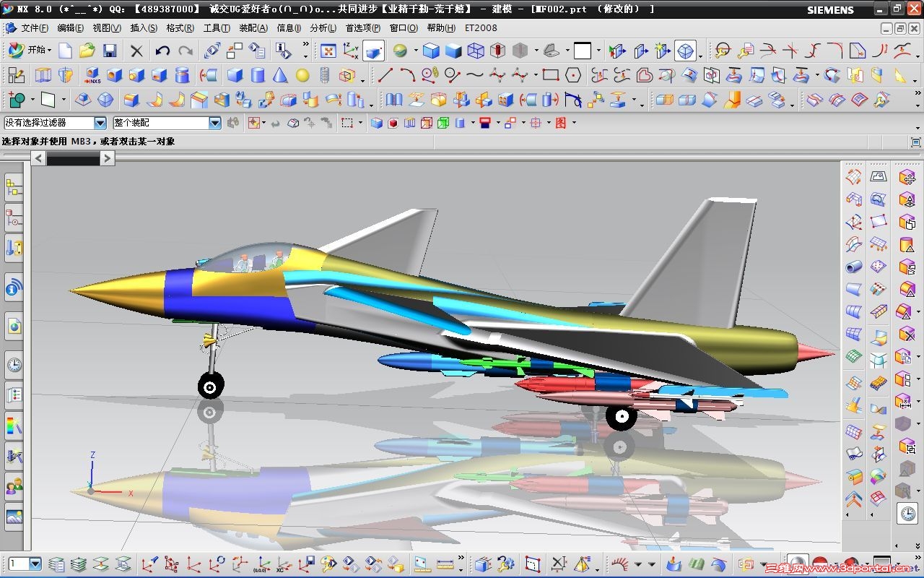
Task: Open a file using the folder icon
Action: pos(87,51)
